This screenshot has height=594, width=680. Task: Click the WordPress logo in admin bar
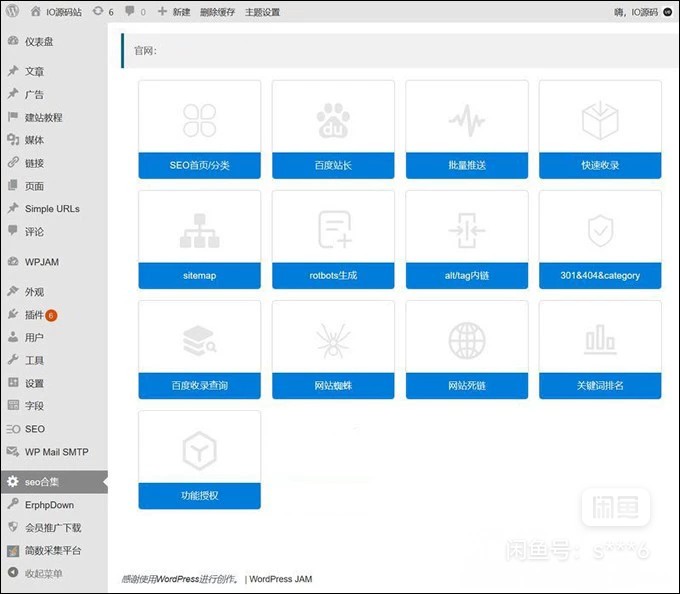pyautogui.click(x=13, y=11)
